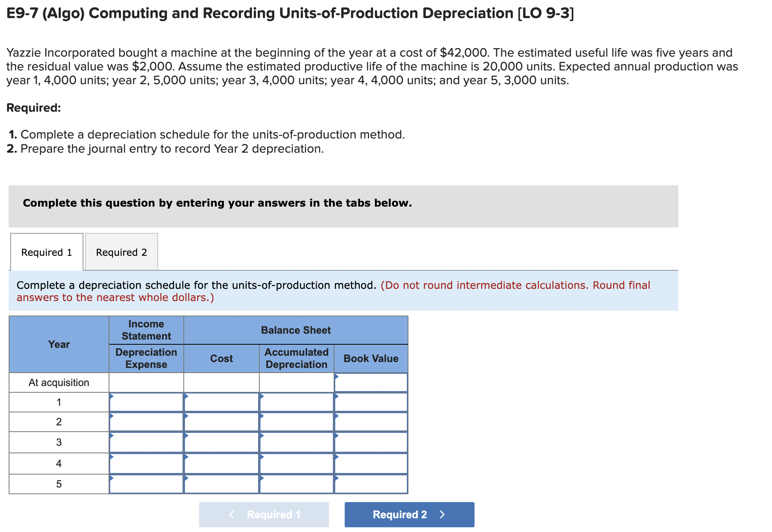772x532 pixels.
Task: Select Year 5 Book Value cell
Action: coord(371,484)
